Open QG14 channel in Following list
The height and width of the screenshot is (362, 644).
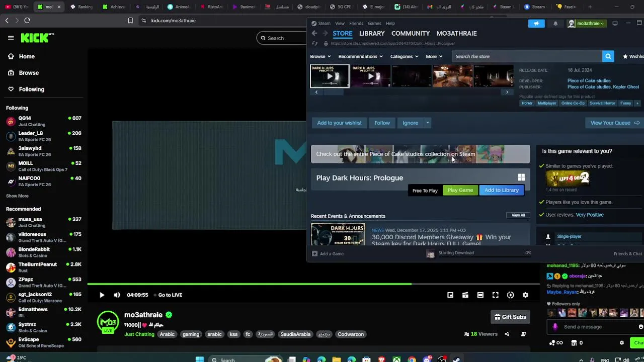(44, 121)
